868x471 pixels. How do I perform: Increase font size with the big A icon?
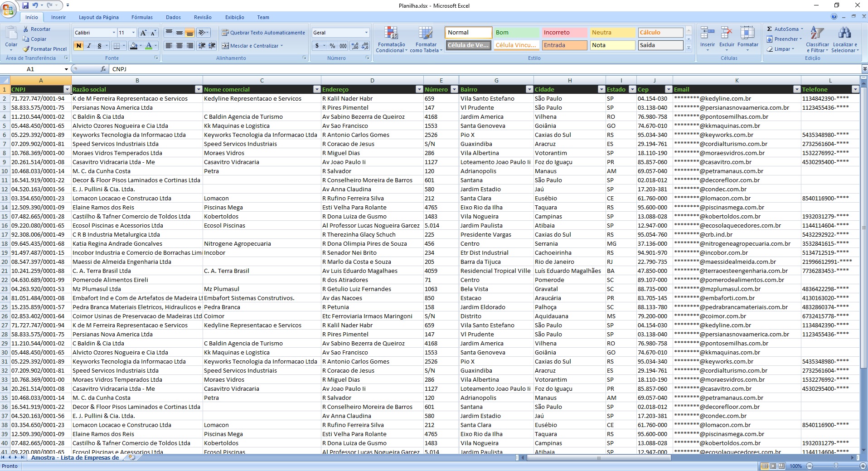143,33
